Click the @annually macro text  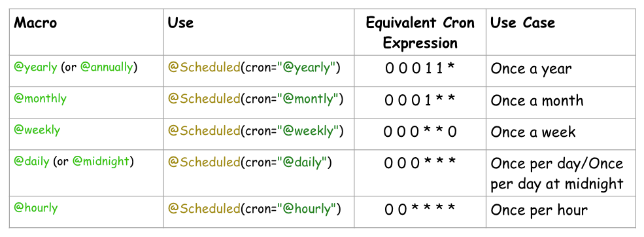pyautogui.click(x=107, y=68)
